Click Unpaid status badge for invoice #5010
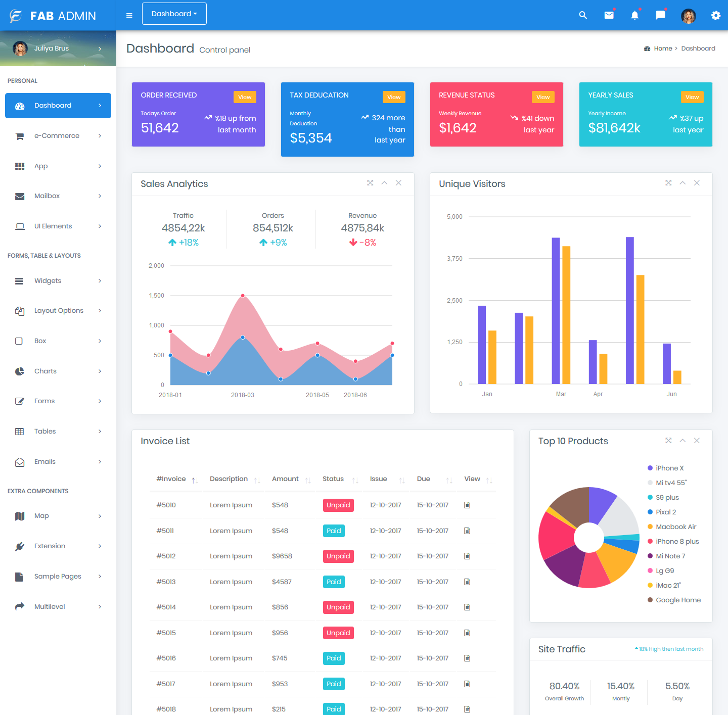 tap(338, 505)
